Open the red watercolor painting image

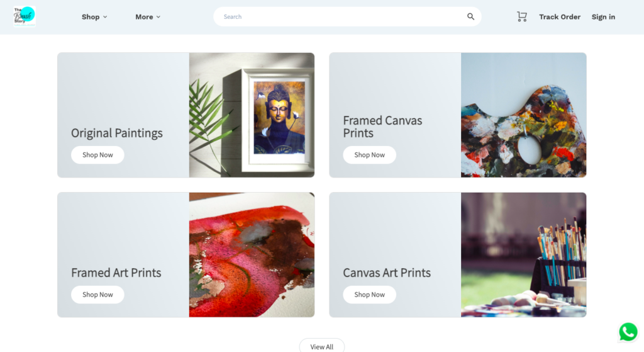click(x=252, y=255)
